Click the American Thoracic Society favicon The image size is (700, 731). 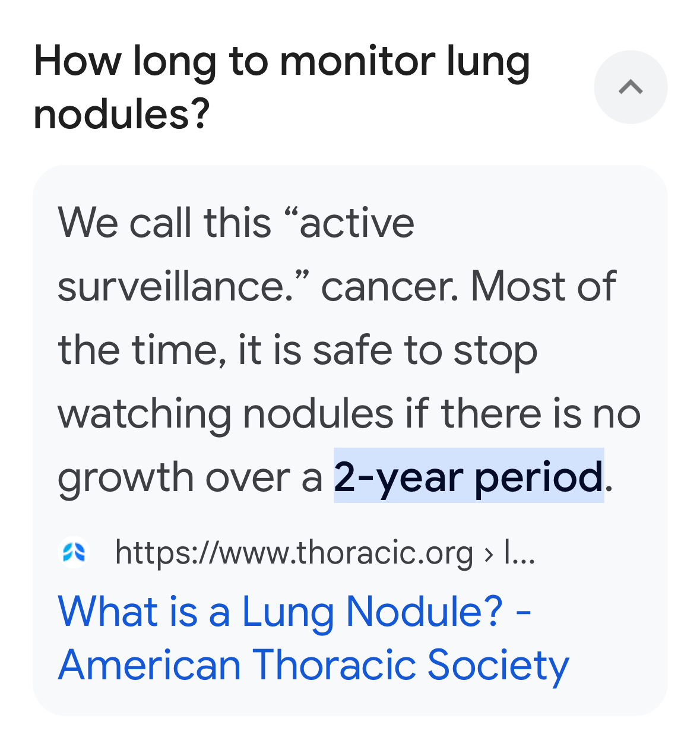[74, 552]
